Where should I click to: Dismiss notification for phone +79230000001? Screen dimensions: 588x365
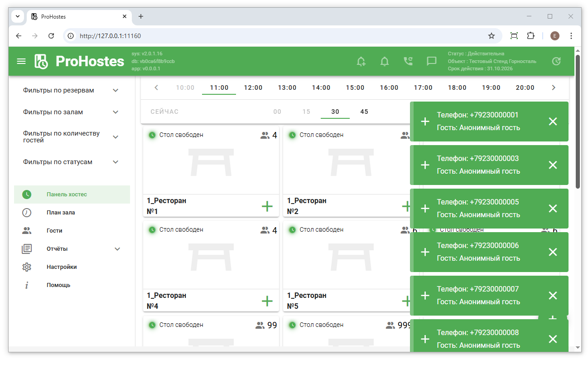pos(553,122)
